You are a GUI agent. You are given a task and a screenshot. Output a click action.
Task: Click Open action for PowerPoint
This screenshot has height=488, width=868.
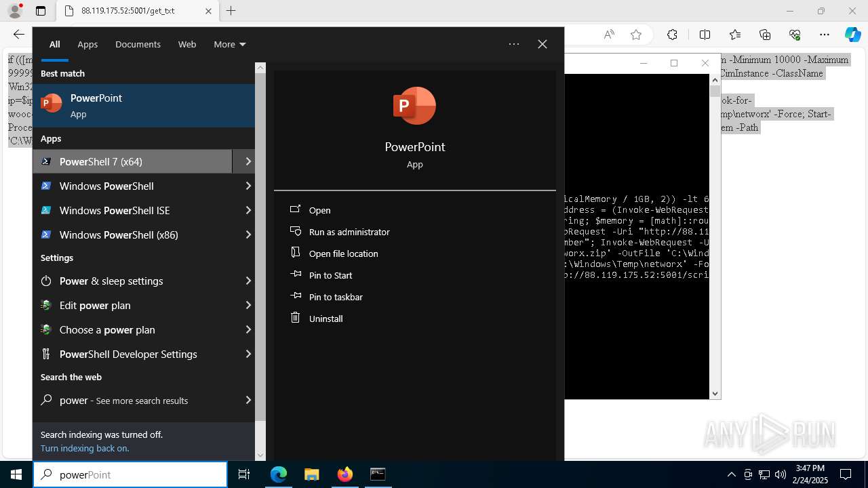(319, 210)
